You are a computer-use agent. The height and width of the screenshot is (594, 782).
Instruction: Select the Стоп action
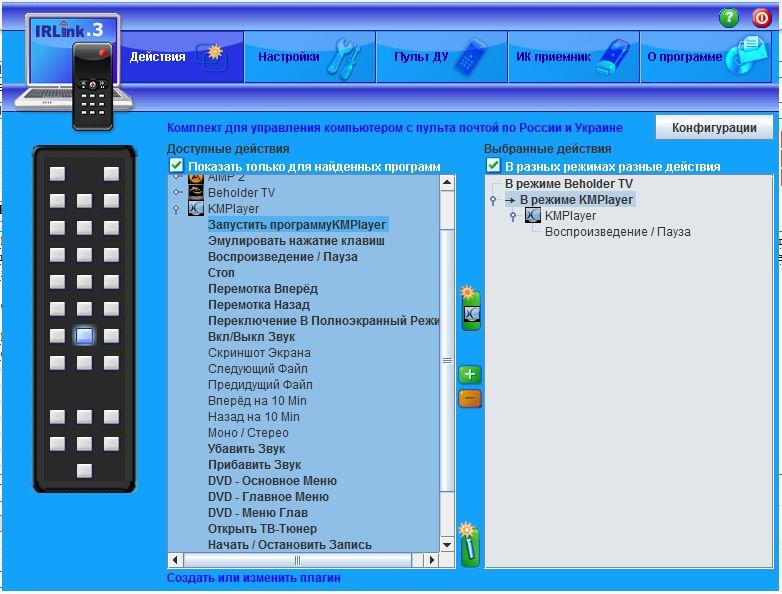(x=221, y=273)
